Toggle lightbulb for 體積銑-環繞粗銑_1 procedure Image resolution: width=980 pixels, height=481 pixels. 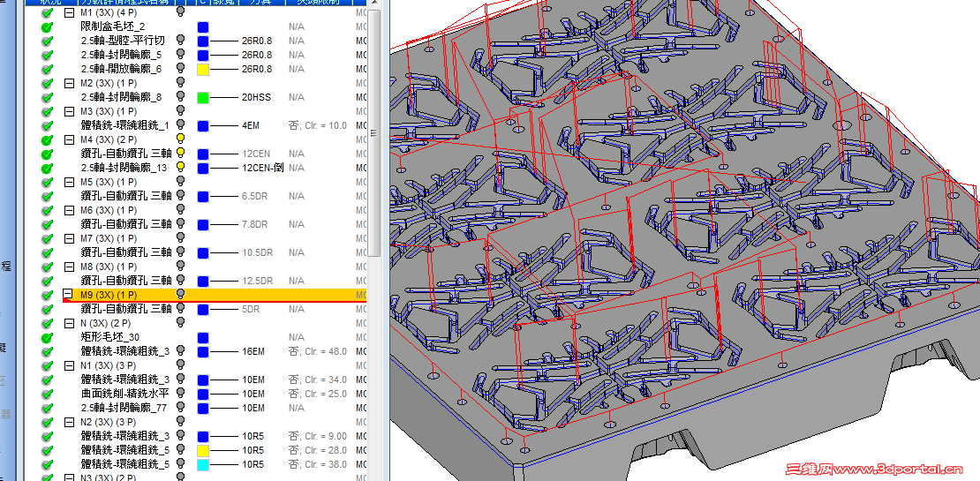click(x=181, y=125)
